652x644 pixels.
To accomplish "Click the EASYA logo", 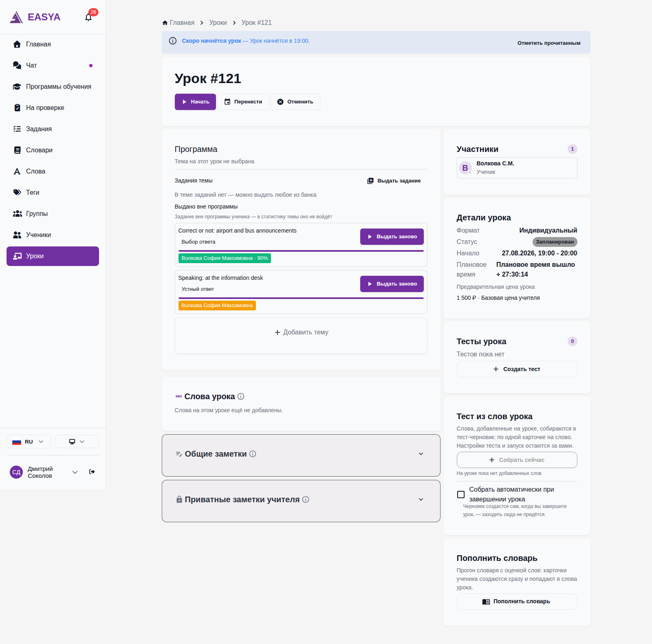I will (x=35, y=17).
